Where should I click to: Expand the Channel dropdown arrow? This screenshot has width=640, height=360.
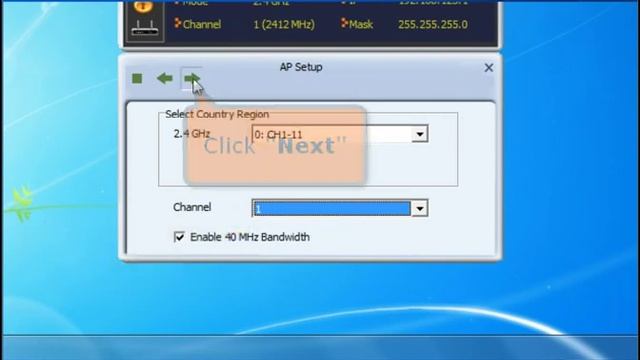420,209
